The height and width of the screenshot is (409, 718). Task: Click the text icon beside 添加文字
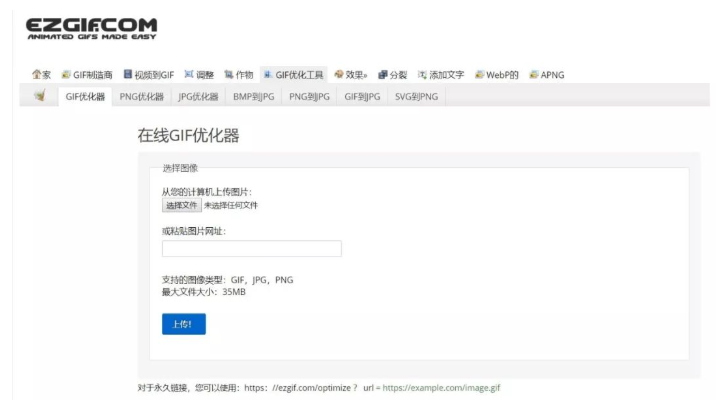[x=422, y=74]
